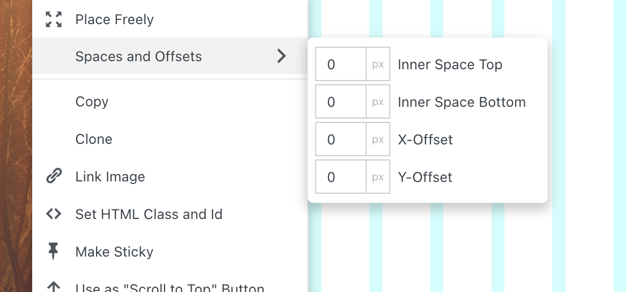Image resolution: width=644 pixels, height=292 pixels.
Task: Click the Link Image chain icon
Action: (x=54, y=177)
